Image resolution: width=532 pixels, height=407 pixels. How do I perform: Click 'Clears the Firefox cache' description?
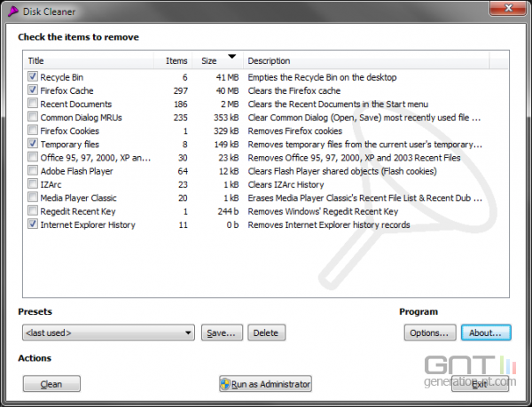(294, 91)
